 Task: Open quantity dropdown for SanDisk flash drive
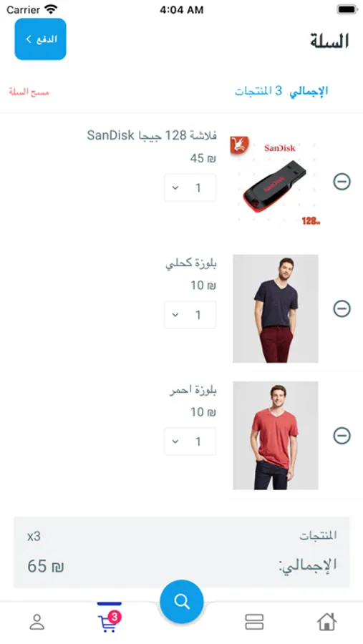[x=190, y=187]
